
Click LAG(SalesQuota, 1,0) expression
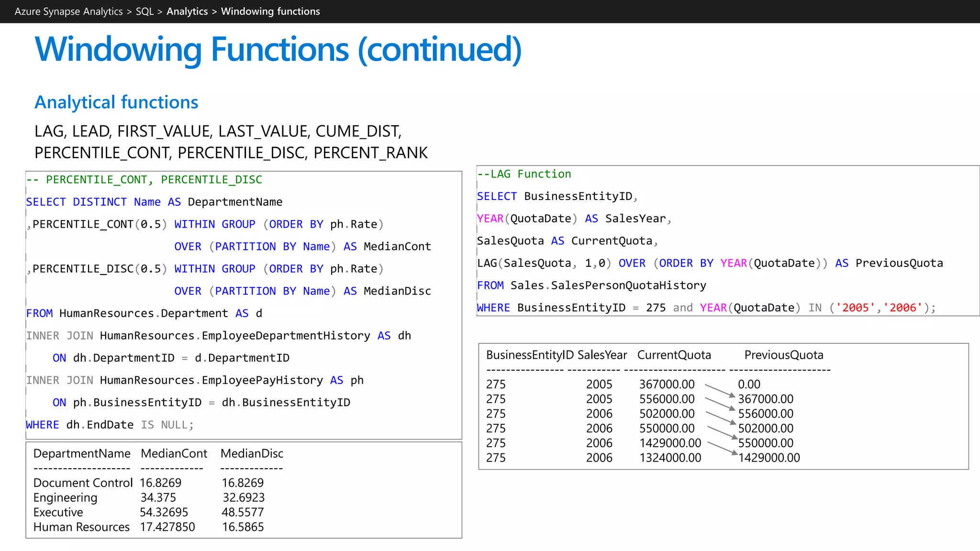click(x=544, y=263)
